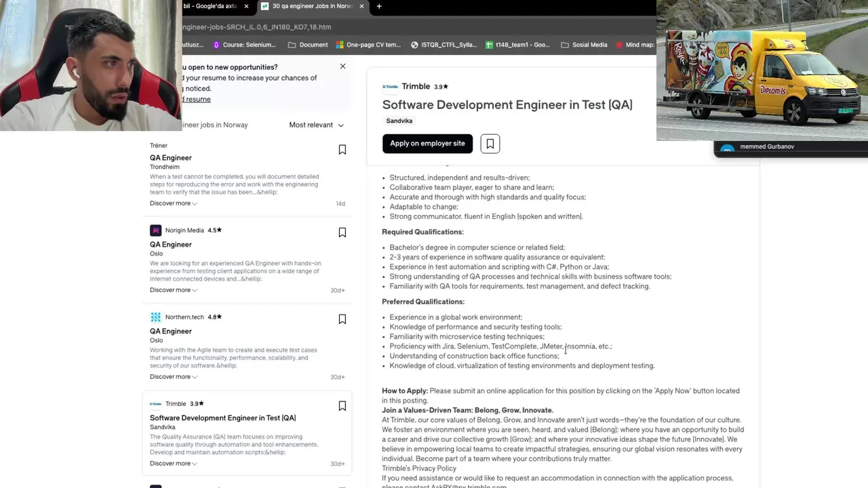Bookmark the Northern.tech QA Engineer listing
The height and width of the screenshot is (488, 868).
tap(342, 319)
